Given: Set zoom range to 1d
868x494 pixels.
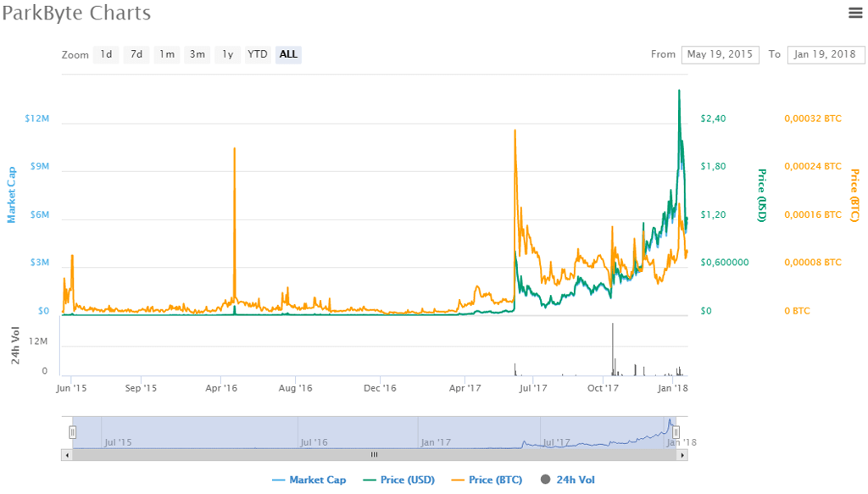Looking at the screenshot, I should coord(106,54).
